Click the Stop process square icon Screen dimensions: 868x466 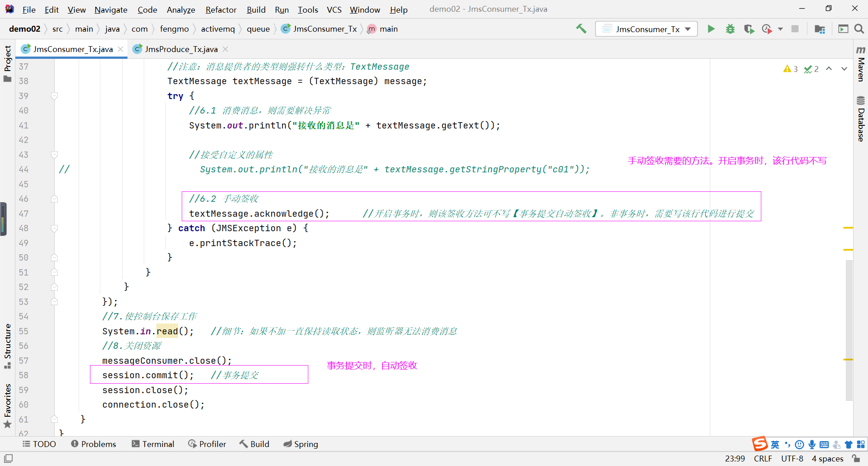coord(795,29)
